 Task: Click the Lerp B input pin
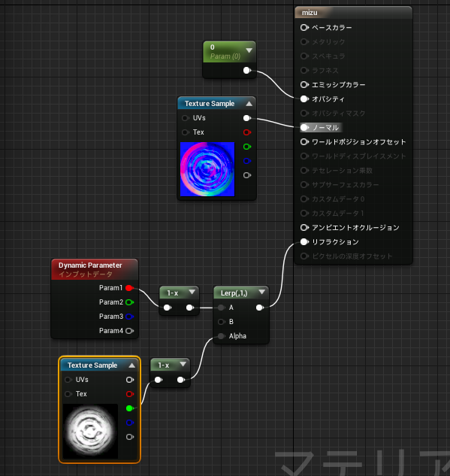click(222, 322)
